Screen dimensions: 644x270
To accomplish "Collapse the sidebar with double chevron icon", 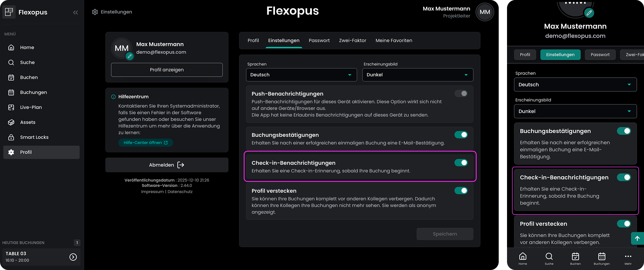I will point(75,12).
